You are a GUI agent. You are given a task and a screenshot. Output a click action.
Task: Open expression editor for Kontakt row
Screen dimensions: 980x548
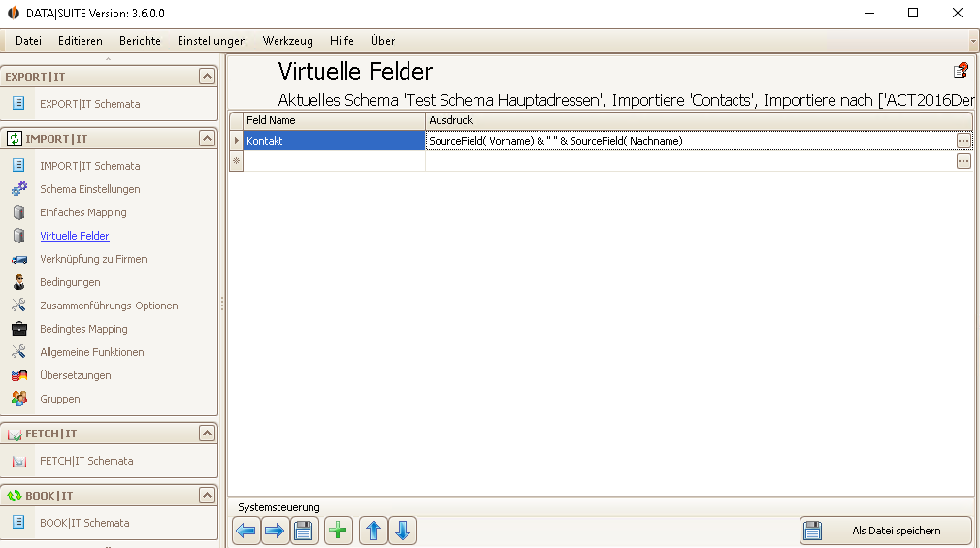(964, 141)
